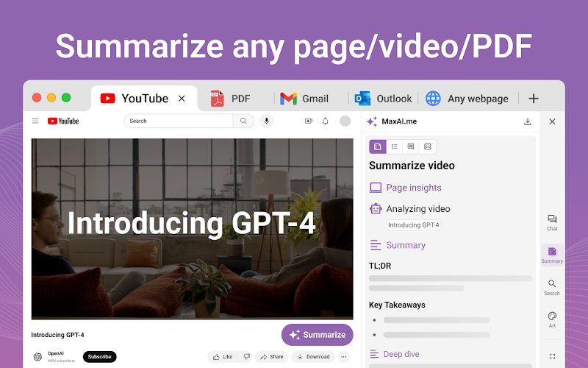Switch to the PDF tab
588x368 pixels.
pos(230,99)
